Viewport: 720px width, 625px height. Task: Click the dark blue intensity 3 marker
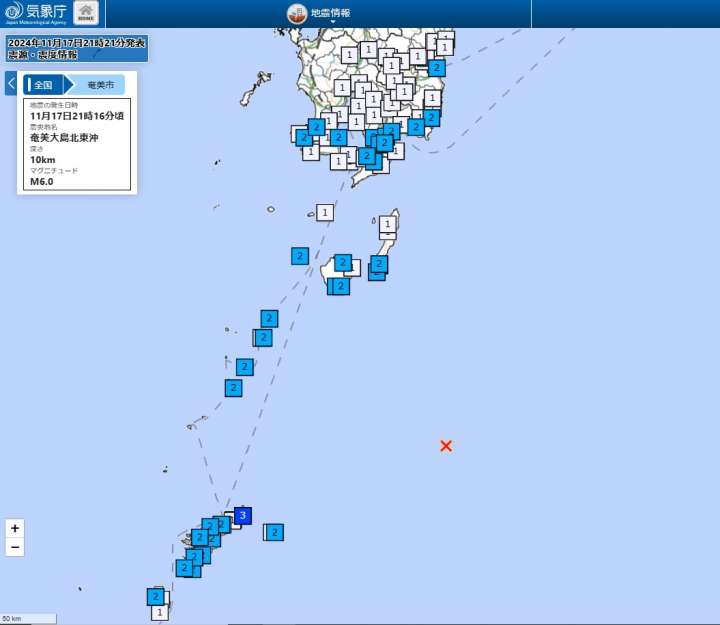(x=243, y=515)
